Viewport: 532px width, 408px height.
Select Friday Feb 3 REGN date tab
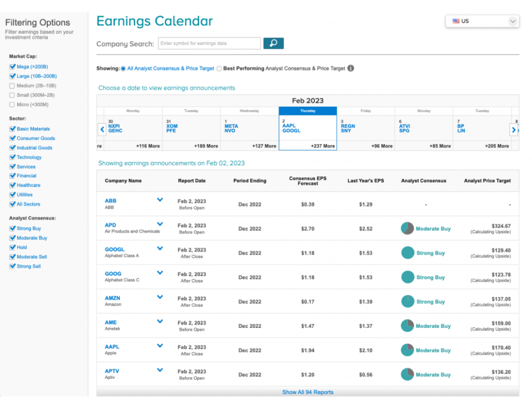pyautogui.click(x=366, y=129)
